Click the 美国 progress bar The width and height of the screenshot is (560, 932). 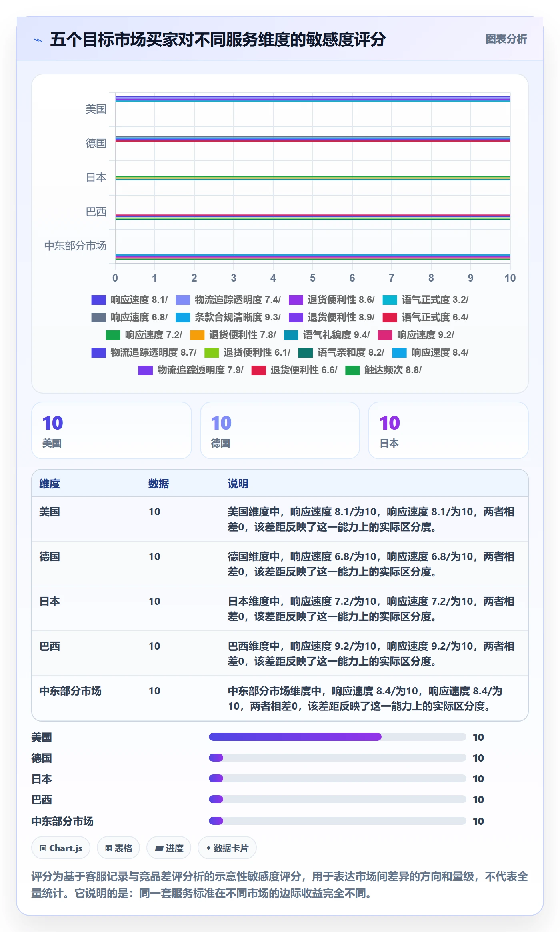(338, 737)
